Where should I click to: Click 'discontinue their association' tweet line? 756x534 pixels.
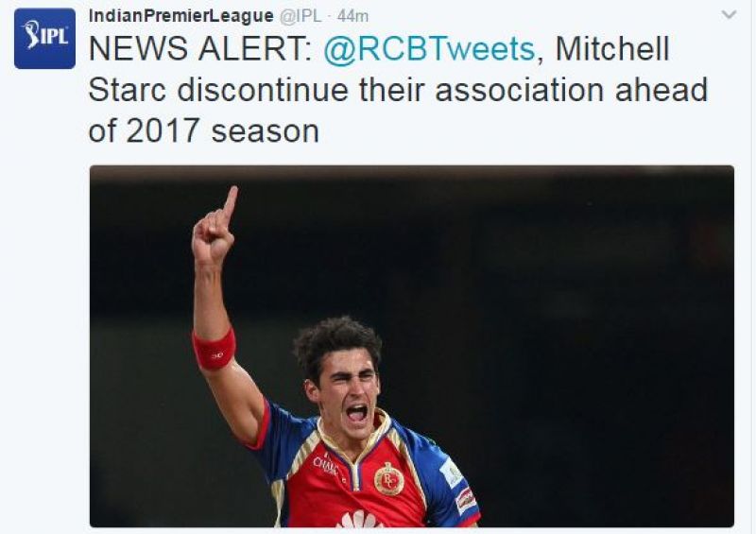(x=390, y=90)
